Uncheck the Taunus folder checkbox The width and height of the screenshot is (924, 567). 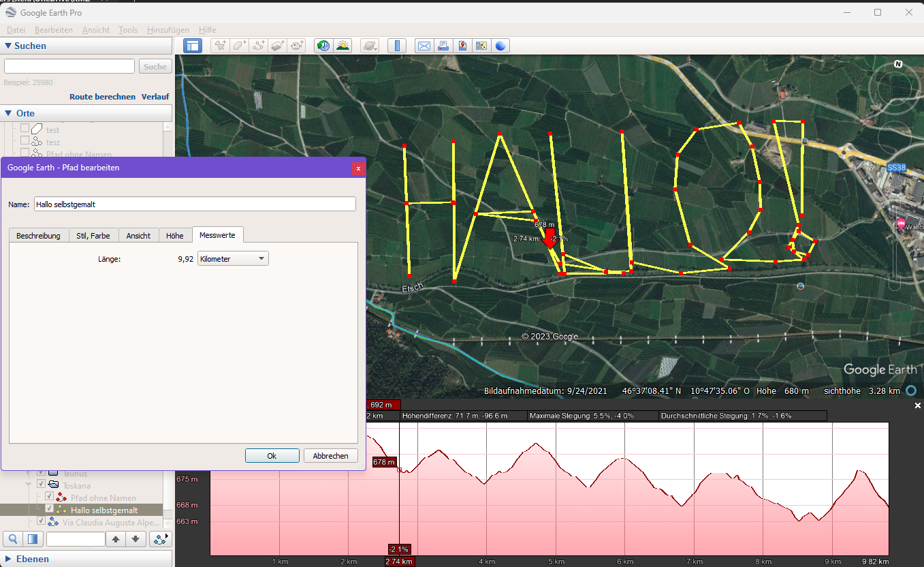pyautogui.click(x=41, y=473)
